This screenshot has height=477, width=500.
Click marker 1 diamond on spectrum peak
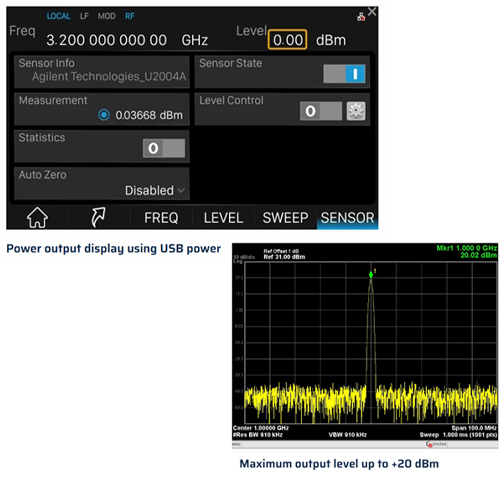tap(371, 275)
